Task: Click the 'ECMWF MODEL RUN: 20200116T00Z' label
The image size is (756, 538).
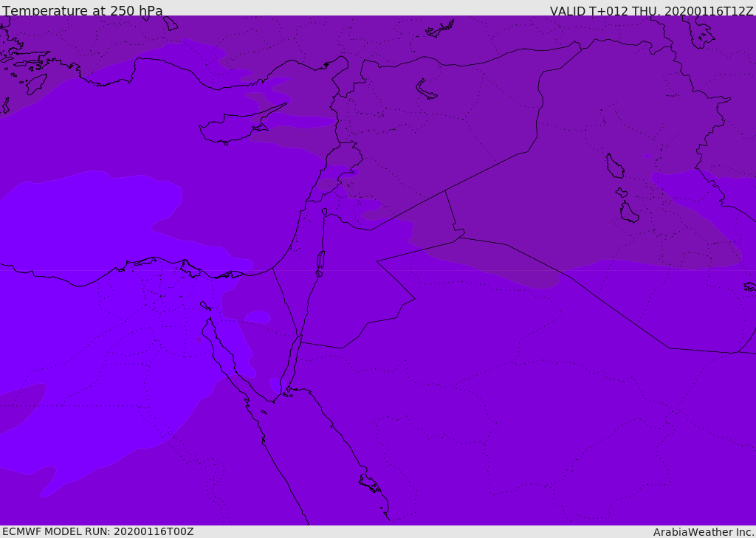Action: tap(98, 531)
